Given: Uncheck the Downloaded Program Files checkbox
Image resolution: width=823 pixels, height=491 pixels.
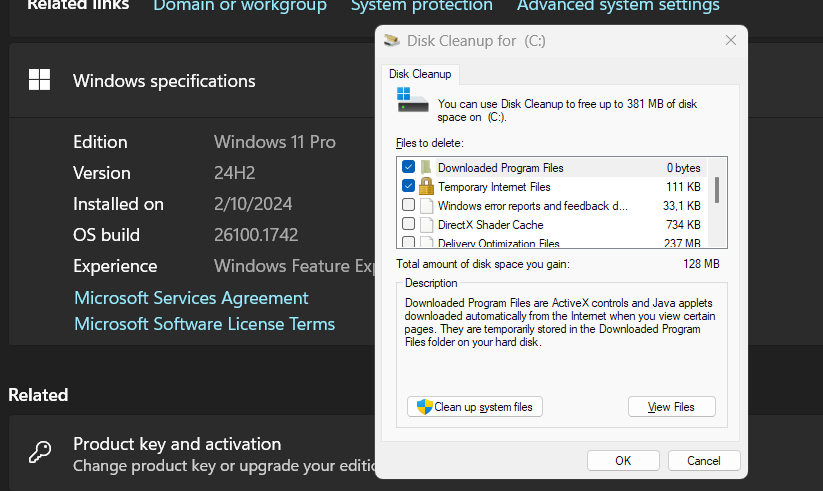Looking at the screenshot, I should [408, 167].
